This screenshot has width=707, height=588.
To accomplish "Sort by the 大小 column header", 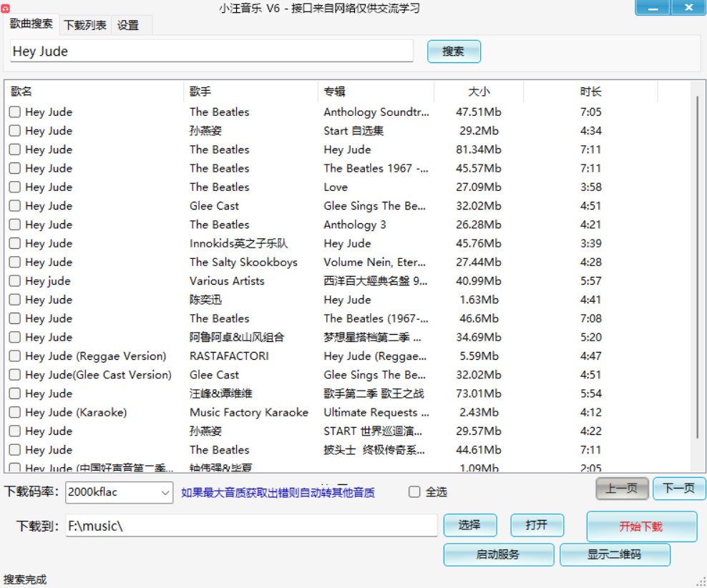I will 479,92.
